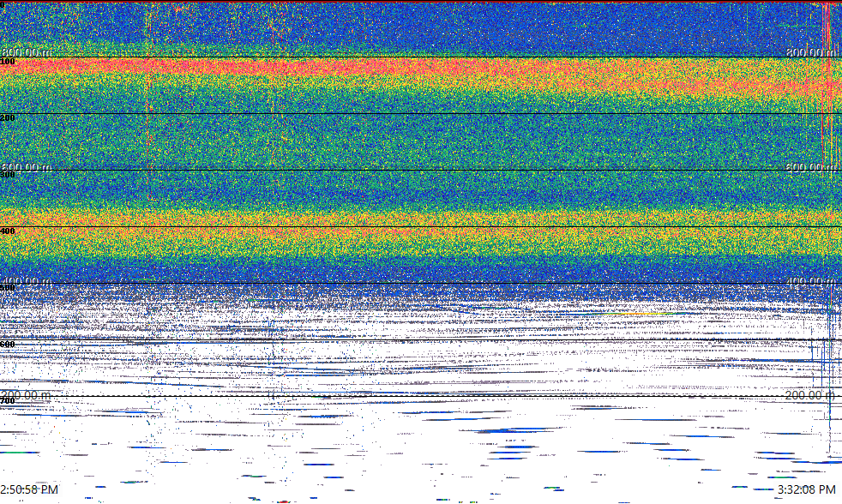Click the right-edge 200.00 m range label

811,396
